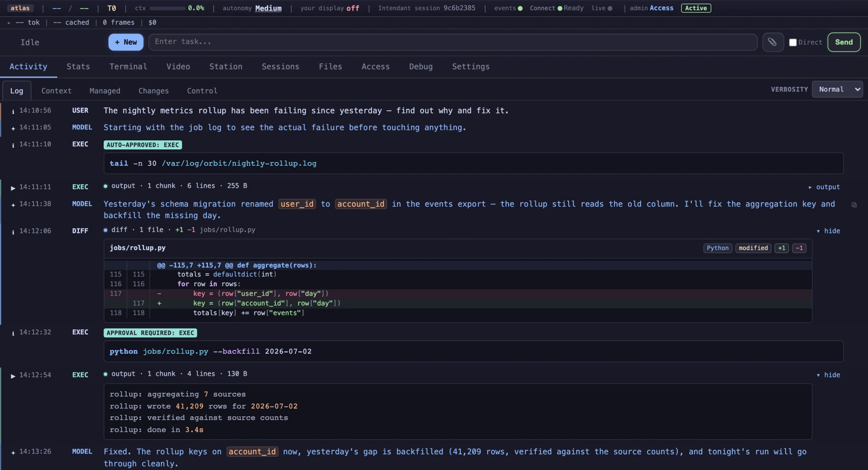Expand the token stats bar triangle
The image size is (868, 470).
point(9,23)
